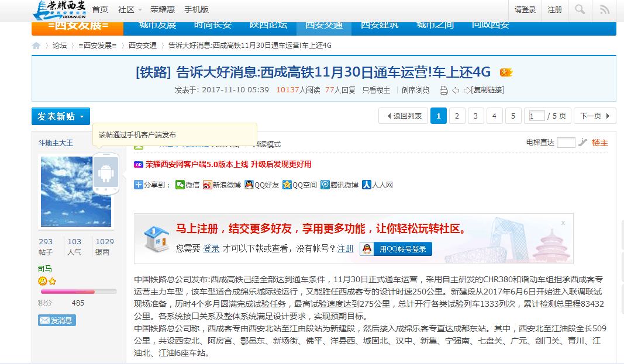Click the page number input field
624x364 pixels.
[x=536, y=116]
